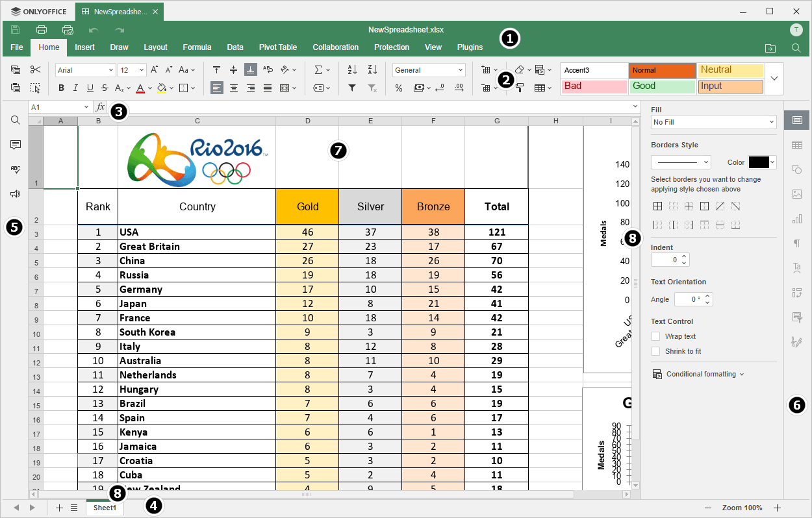This screenshot has width=812, height=518.
Task: Toggle Italic formatting in toolbar
Action: coord(76,88)
